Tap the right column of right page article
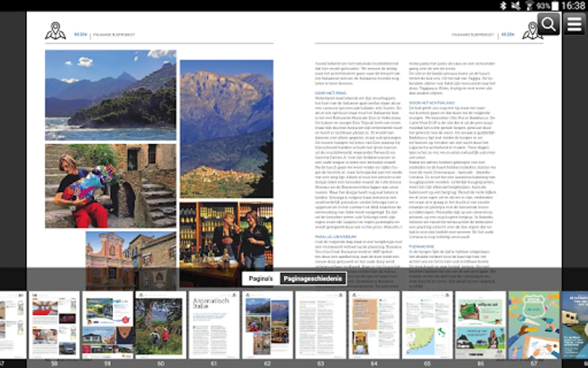 point(452,175)
